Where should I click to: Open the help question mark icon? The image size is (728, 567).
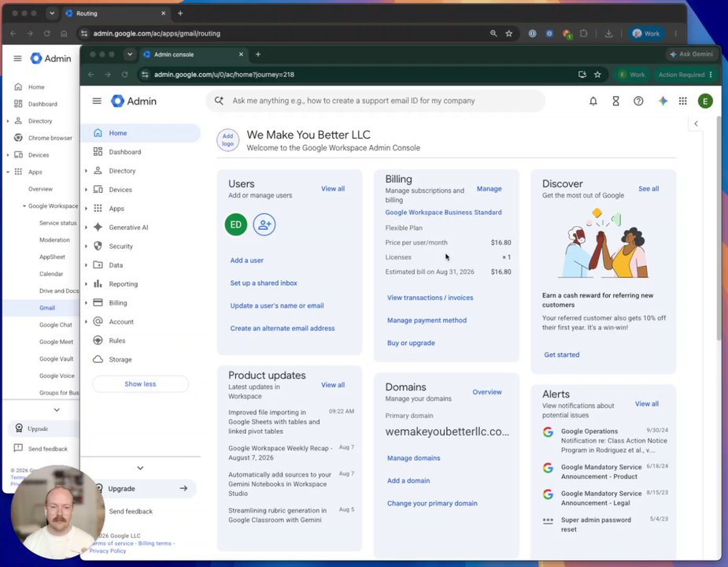tap(638, 101)
